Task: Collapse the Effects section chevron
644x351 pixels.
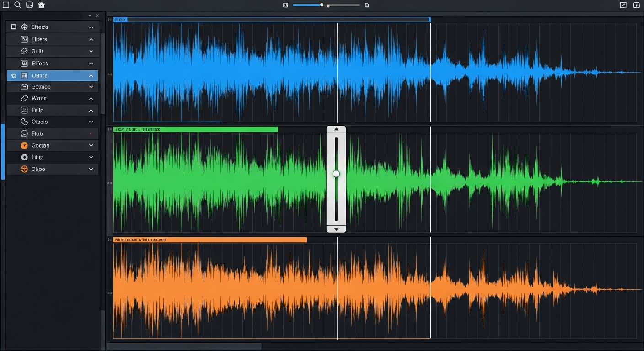Action: 91,27
